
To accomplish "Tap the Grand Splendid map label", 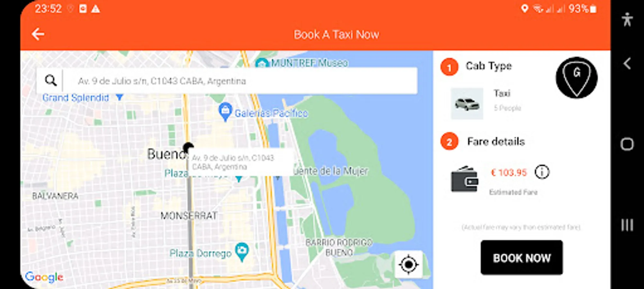I will (76, 97).
